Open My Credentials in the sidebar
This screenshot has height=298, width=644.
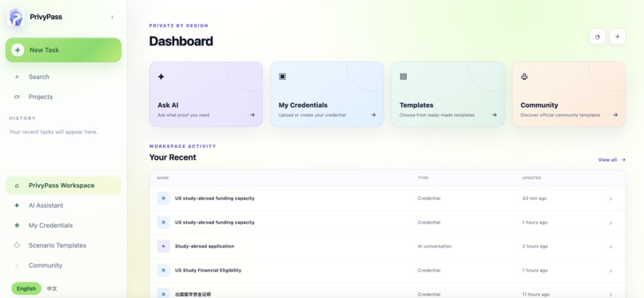coord(63,225)
